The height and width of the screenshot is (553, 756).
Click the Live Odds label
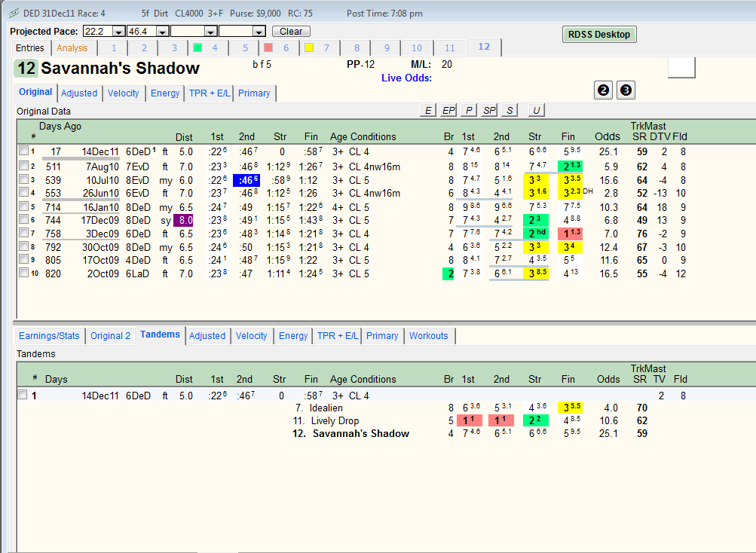pos(406,78)
